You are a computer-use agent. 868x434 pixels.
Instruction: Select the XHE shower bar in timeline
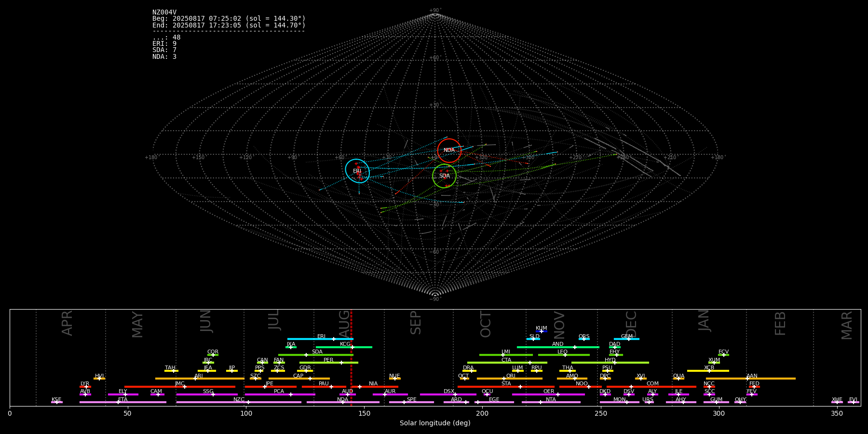point(837,402)
